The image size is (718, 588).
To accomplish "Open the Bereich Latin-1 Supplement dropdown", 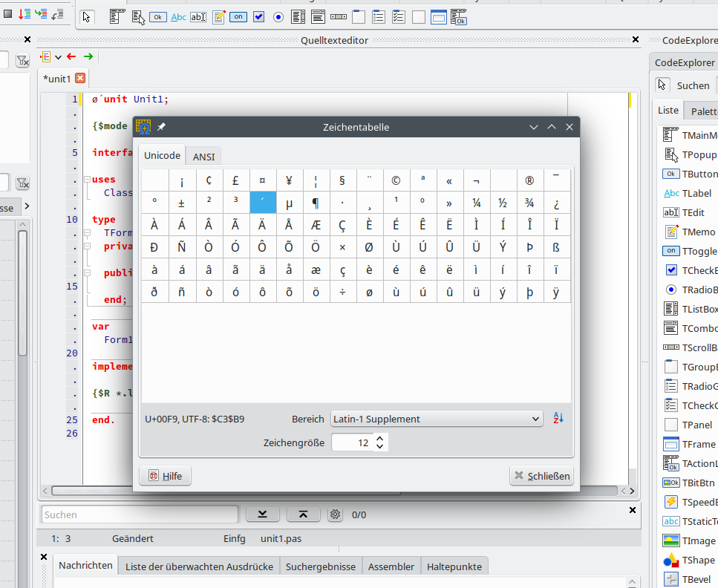I will tap(437, 419).
